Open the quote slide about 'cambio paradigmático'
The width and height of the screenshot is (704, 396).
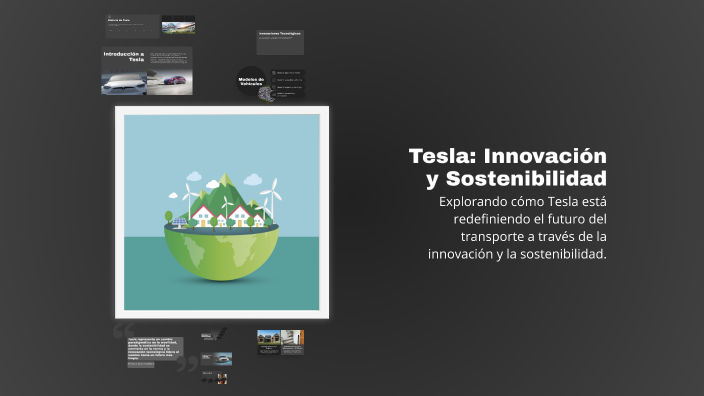[x=155, y=349]
